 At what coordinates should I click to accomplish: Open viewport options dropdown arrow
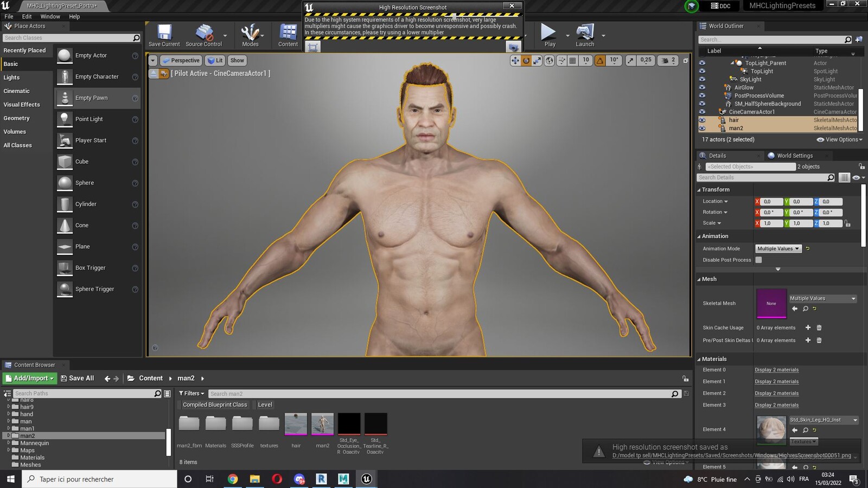click(x=153, y=61)
